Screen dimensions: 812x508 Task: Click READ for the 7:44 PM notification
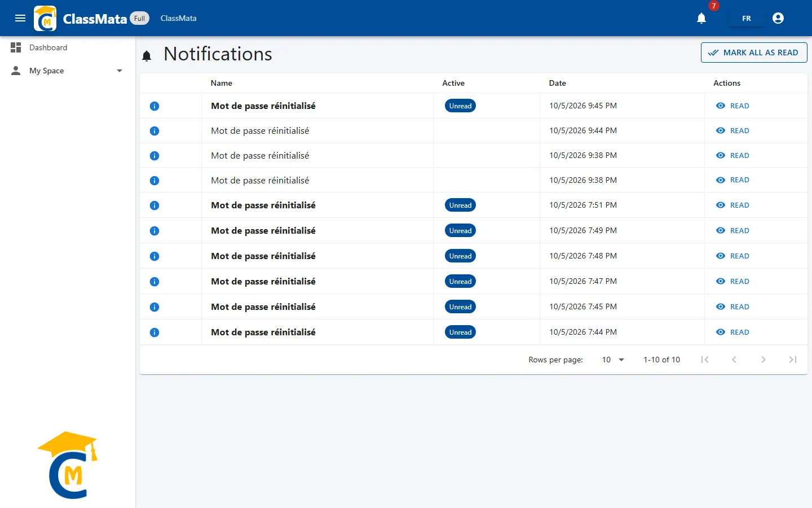point(732,332)
